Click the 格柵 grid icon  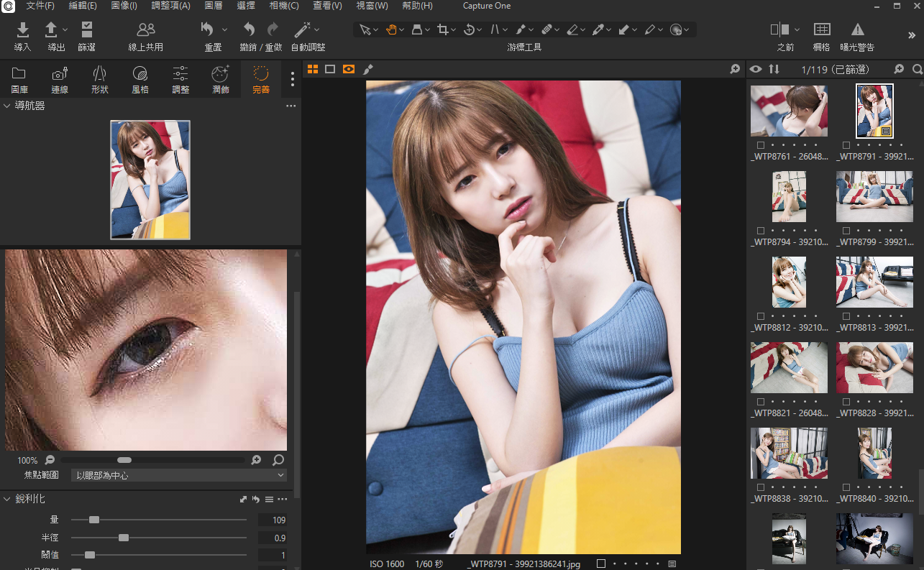822,29
